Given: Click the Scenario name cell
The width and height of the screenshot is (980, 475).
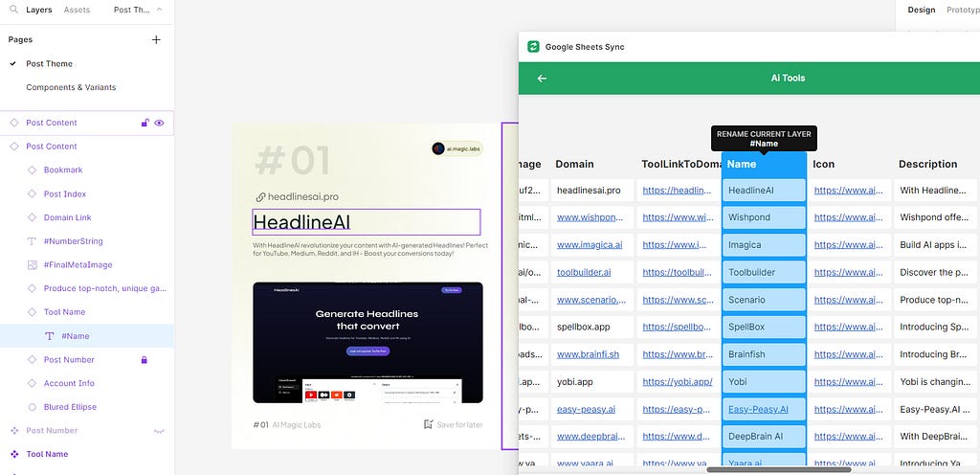Looking at the screenshot, I should (x=764, y=300).
